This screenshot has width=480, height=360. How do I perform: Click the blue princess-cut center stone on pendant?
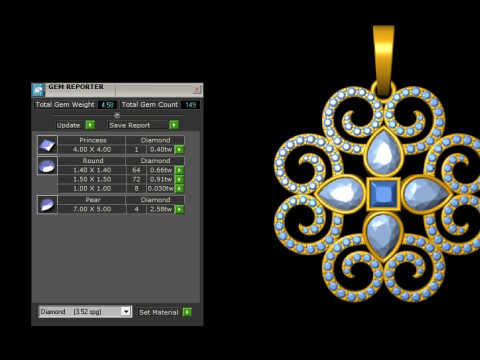(383, 194)
